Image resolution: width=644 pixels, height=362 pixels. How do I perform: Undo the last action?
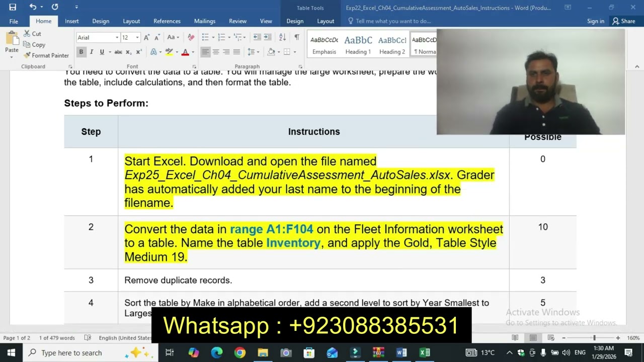[33, 7]
